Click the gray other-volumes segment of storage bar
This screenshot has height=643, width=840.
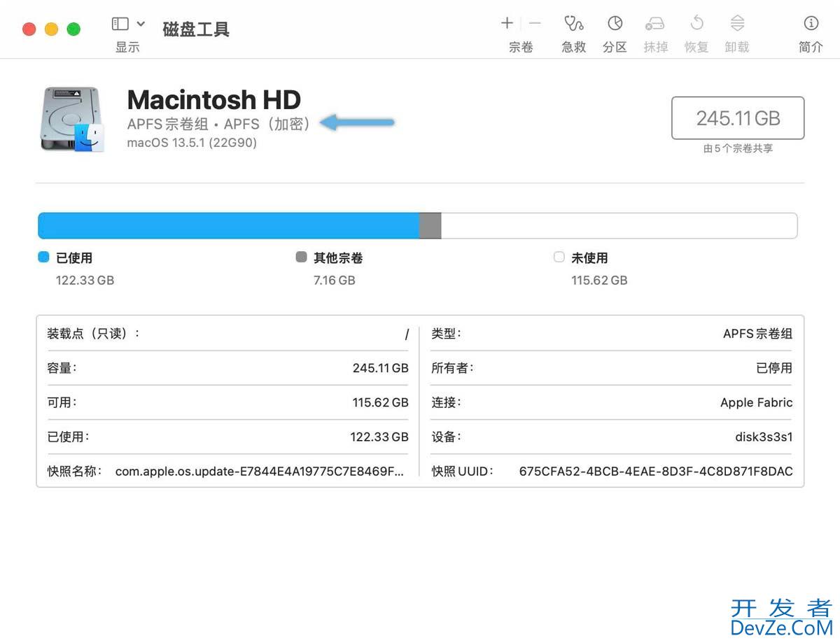430,226
